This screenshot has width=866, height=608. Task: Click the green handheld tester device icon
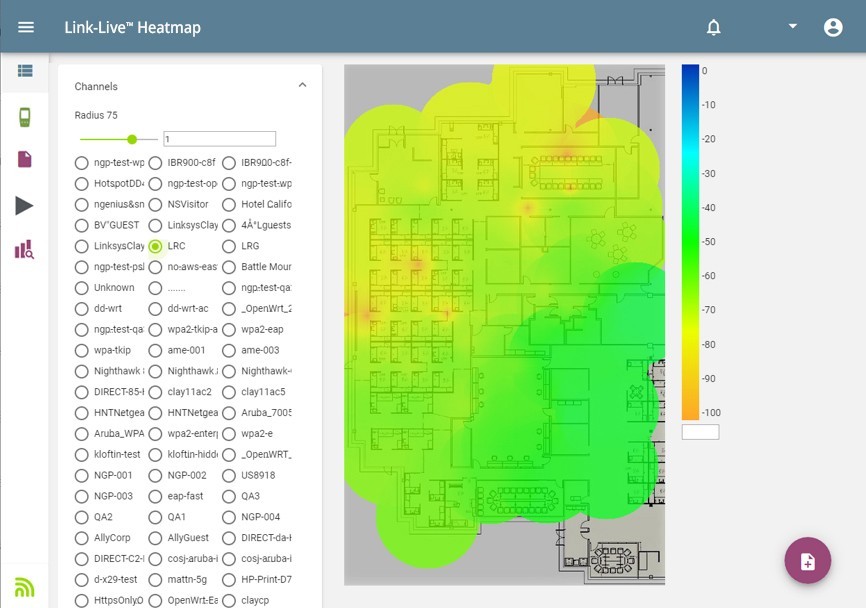[x=25, y=117]
